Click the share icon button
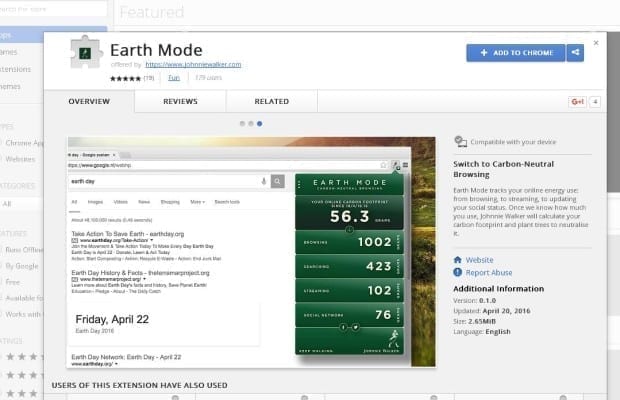The image size is (620, 400). click(575, 53)
